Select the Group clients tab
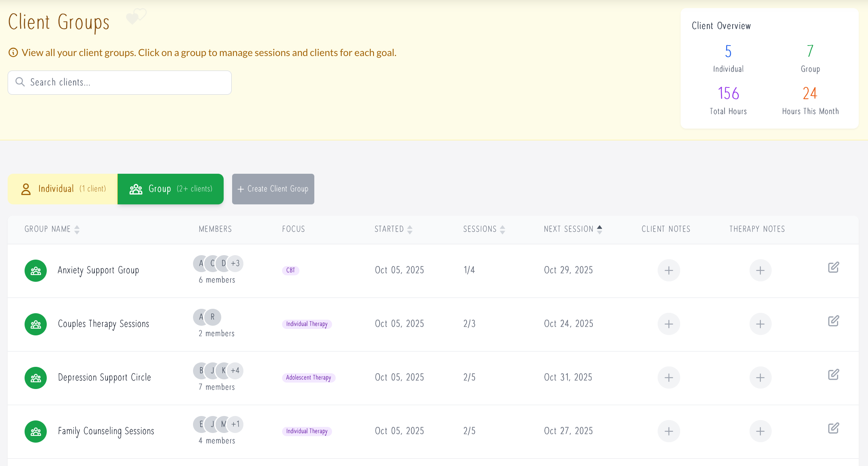This screenshot has height=466, width=868. (x=170, y=189)
